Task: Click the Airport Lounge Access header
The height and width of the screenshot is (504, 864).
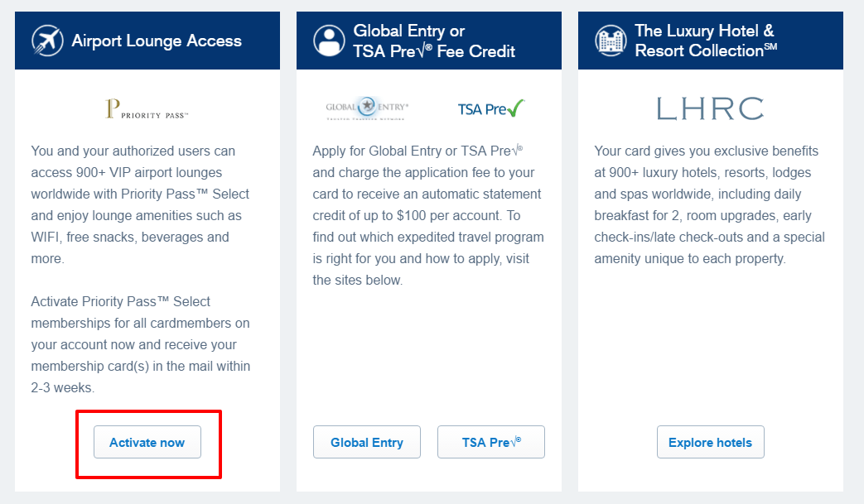Action: pos(147,40)
